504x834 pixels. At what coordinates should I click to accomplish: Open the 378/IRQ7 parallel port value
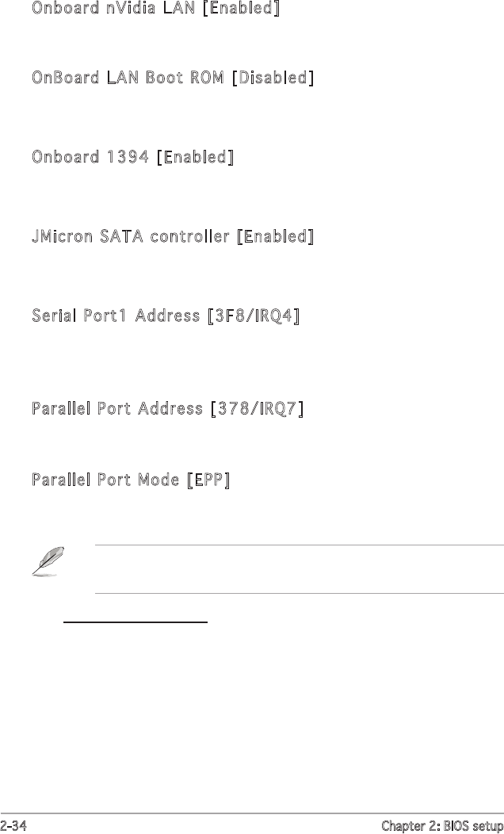click(x=258, y=409)
